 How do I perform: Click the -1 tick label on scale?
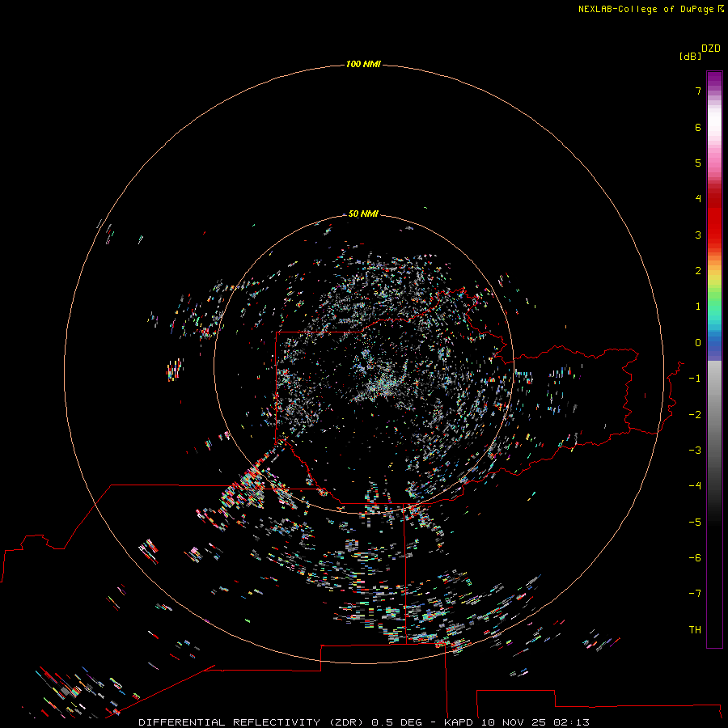(x=695, y=379)
